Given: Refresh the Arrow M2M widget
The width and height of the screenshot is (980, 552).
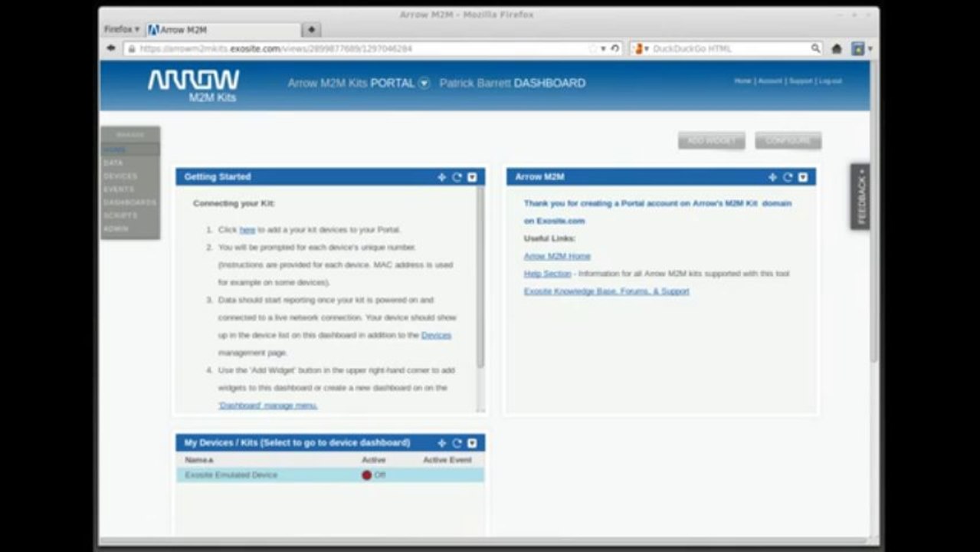Looking at the screenshot, I should (x=788, y=177).
